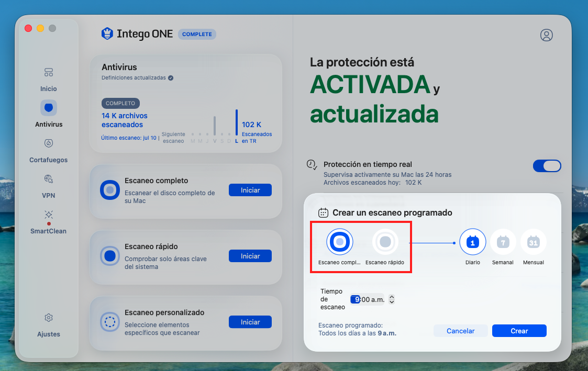Select Cortafuegos label in sidebar

pyautogui.click(x=48, y=160)
